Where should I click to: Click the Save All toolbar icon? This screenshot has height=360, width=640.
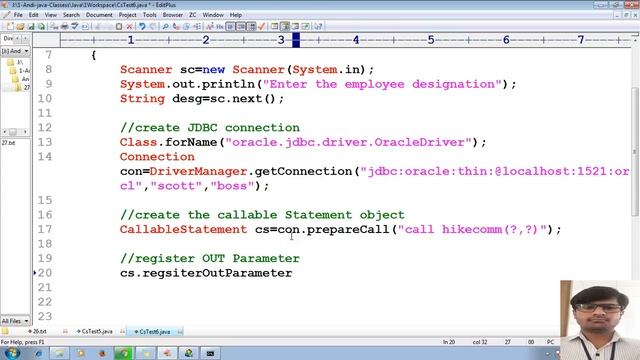tap(41, 27)
